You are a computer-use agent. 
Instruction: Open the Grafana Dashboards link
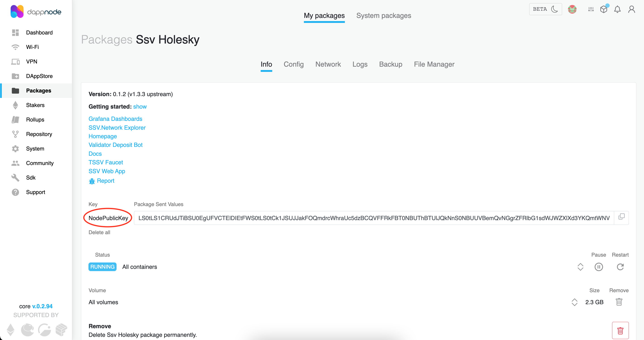click(115, 119)
